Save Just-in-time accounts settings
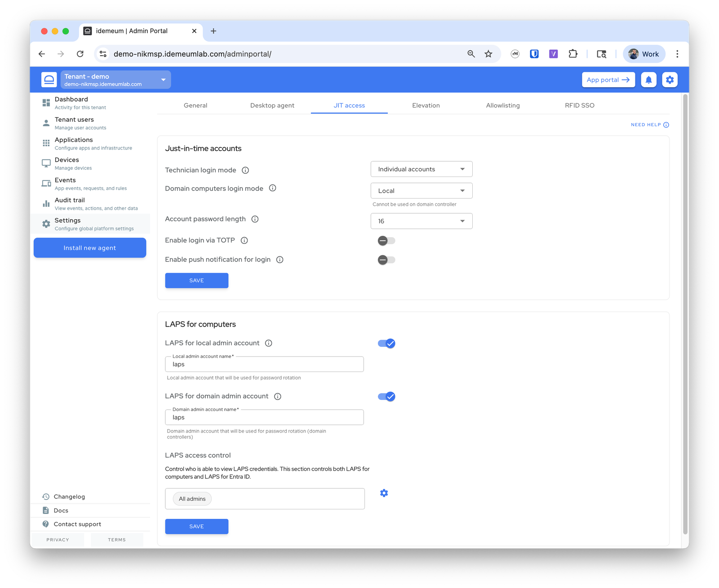Image resolution: width=719 pixels, height=588 pixels. [x=197, y=281]
